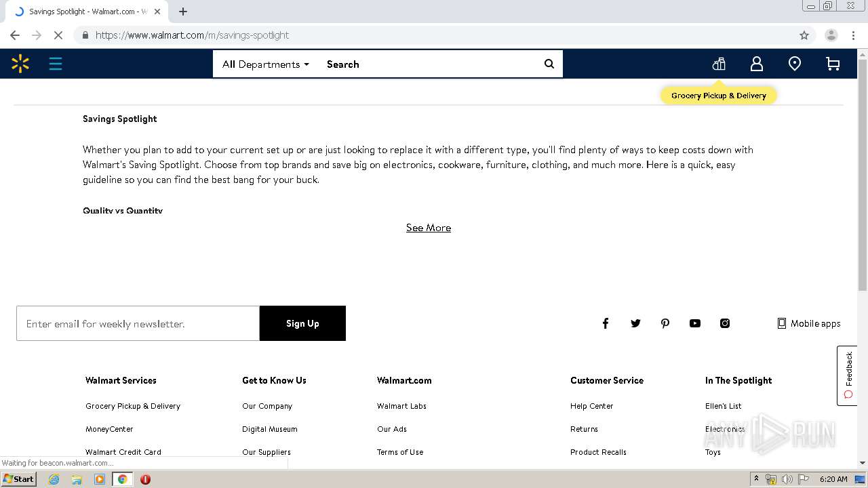Expand text with See More link
Screen dimensions: 868x488
pyautogui.click(x=429, y=228)
